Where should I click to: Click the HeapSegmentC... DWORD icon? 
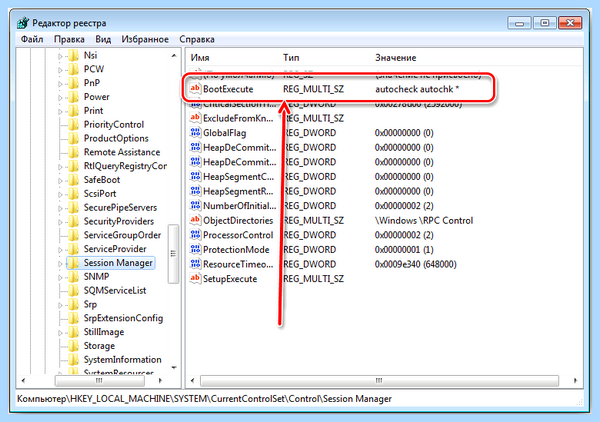point(195,176)
